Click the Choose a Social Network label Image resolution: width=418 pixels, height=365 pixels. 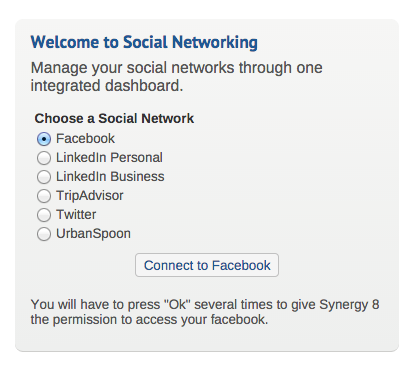click(114, 118)
